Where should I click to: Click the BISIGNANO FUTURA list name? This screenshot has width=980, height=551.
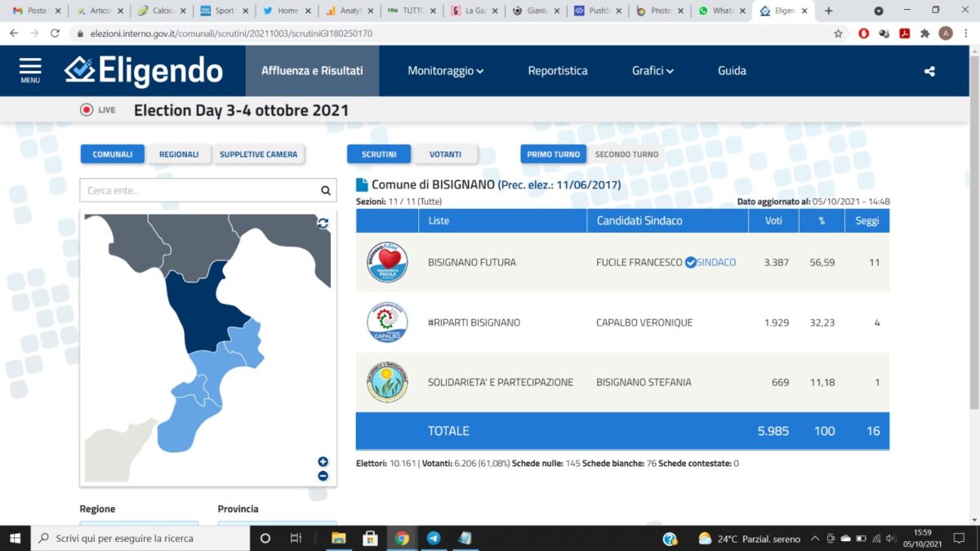(472, 263)
